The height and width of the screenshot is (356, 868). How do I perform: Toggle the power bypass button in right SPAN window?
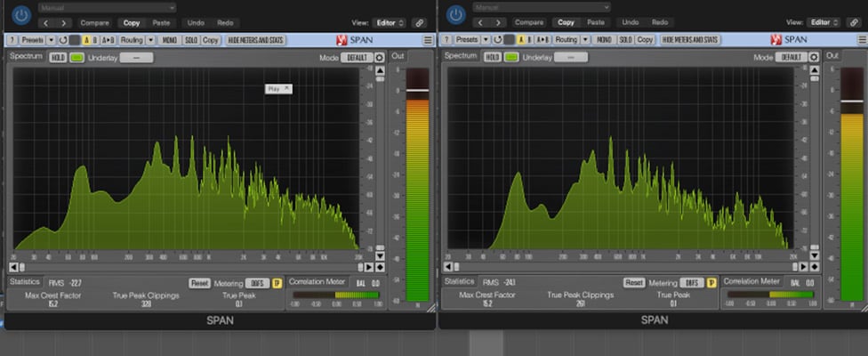tap(455, 15)
